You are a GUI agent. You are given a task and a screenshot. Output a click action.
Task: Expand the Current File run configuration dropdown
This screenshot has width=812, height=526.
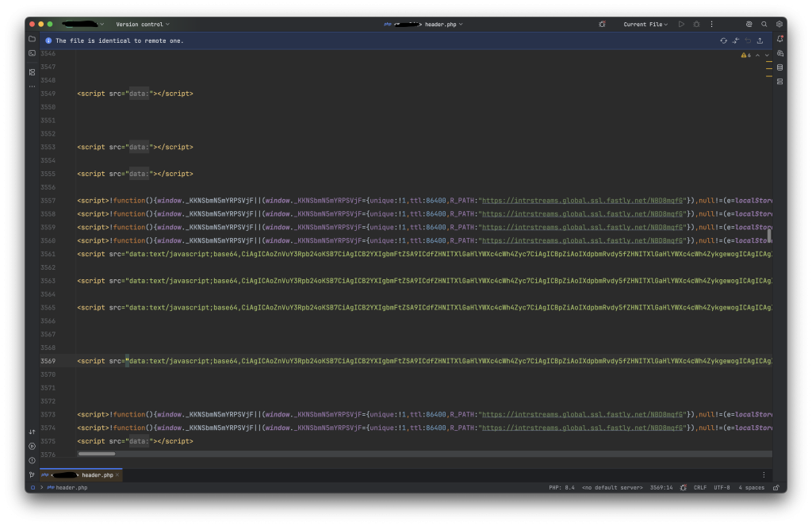click(645, 25)
